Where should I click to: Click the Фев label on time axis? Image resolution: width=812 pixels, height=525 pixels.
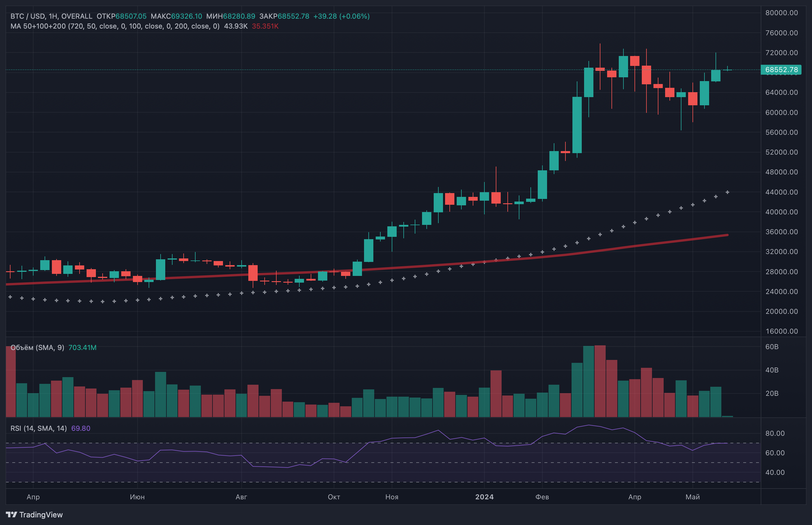click(542, 497)
